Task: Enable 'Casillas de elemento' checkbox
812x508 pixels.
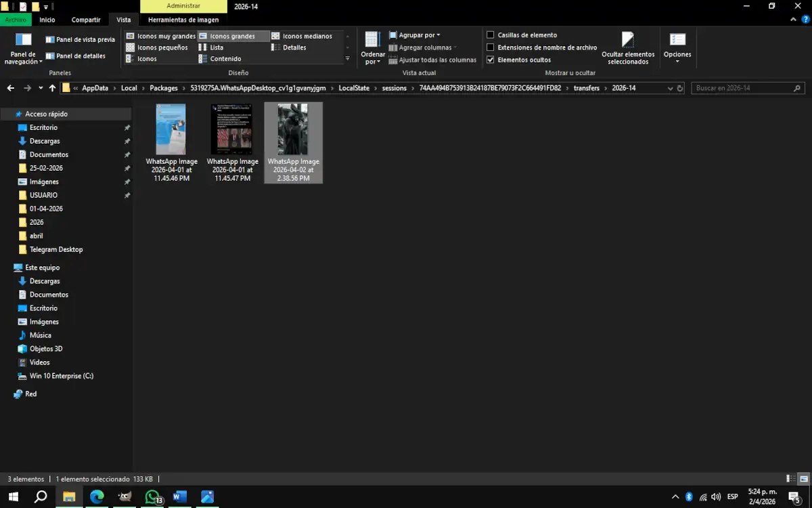Action: tap(490, 35)
